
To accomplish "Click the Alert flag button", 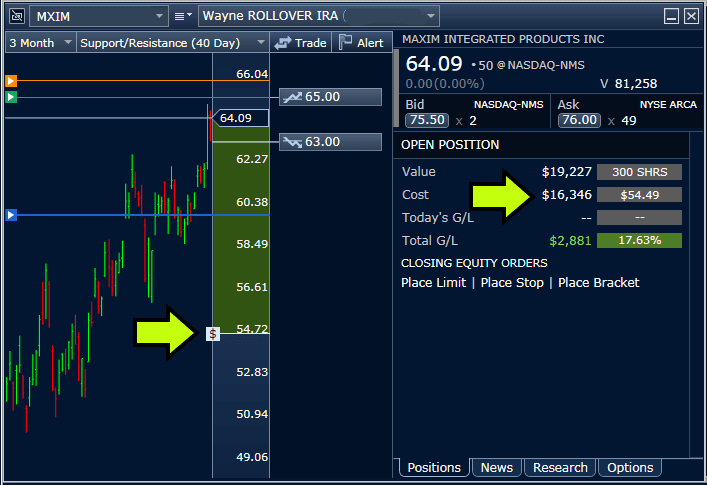I will (361, 43).
